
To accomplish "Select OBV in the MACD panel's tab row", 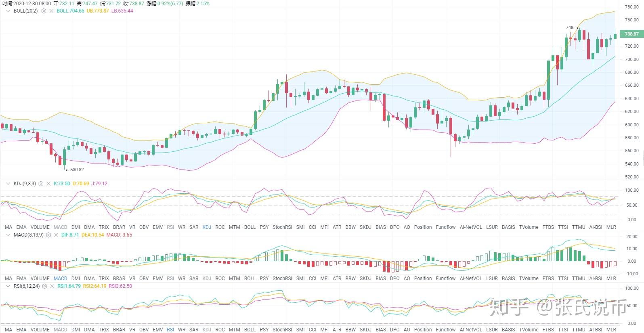I will 144,279.
